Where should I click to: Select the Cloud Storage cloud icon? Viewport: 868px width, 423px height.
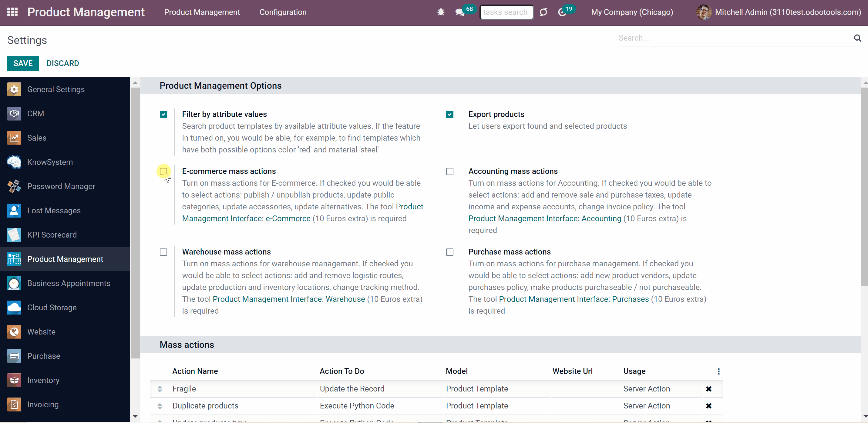(14, 308)
